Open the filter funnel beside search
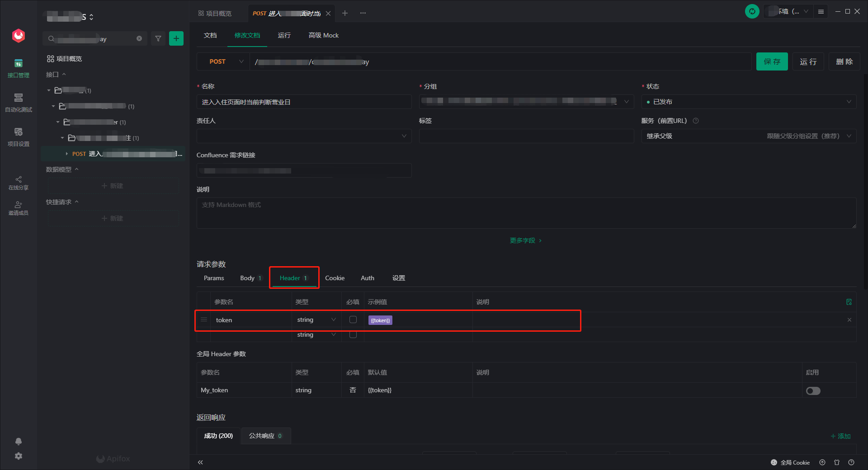The image size is (868, 470). 158,39
